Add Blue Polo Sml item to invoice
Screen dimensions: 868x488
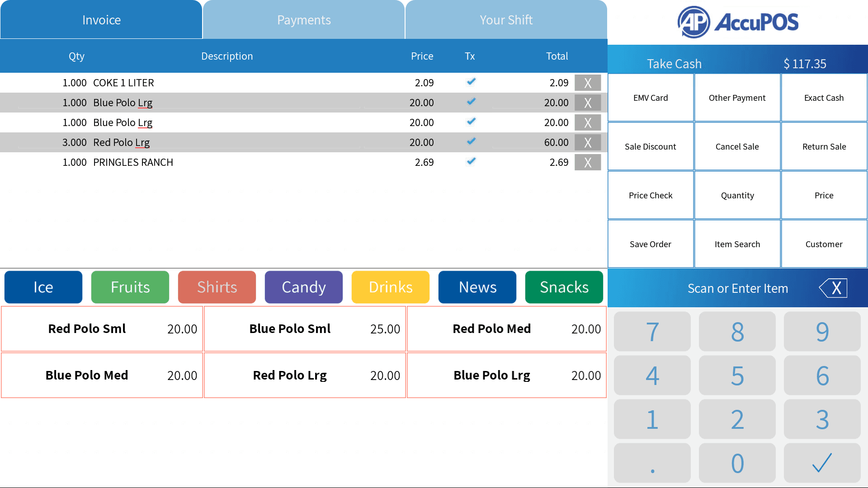(305, 329)
